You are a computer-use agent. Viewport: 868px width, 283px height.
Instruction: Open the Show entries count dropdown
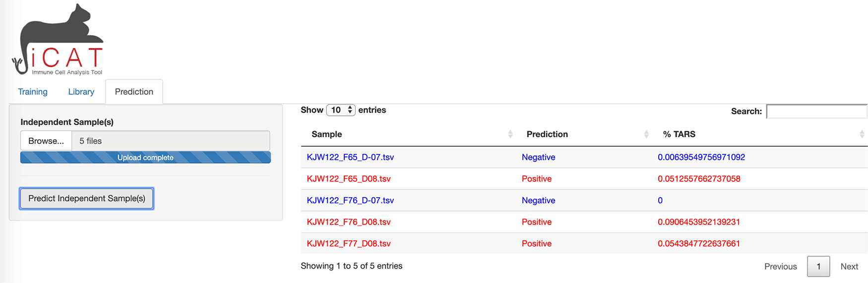tap(341, 110)
